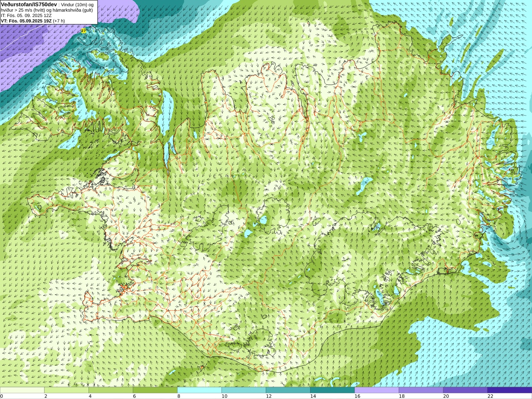Screen dimensions: 532x399
Task: Click the scale label '12'
Action: (269, 396)
